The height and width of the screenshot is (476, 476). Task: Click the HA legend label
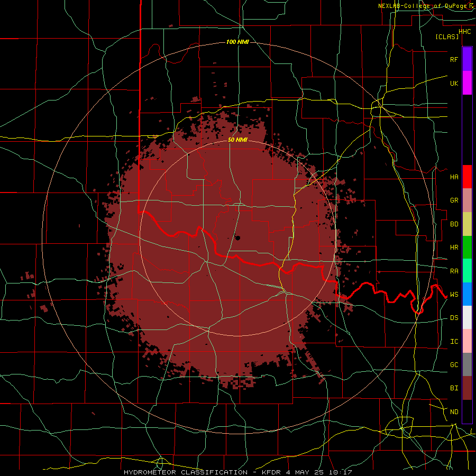pyautogui.click(x=454, y=177)
